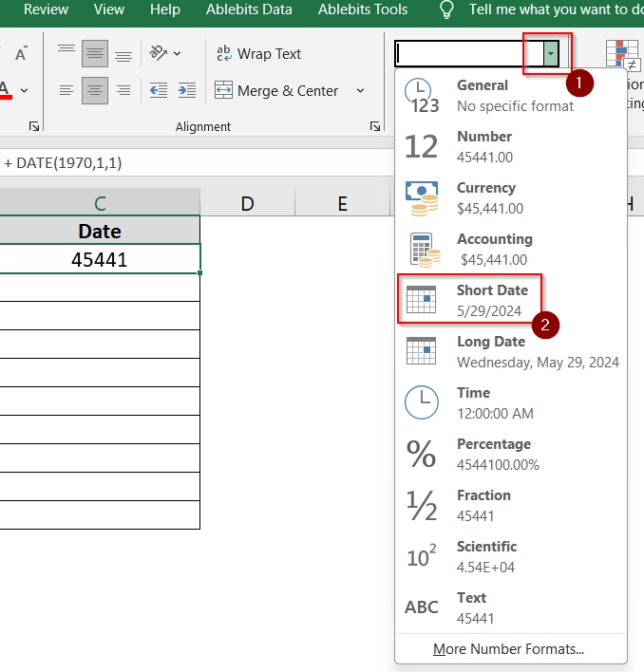Open the Alignment settings dialog launcher
This screenshot has height=672, width=644.
click(x=375, y=126)
